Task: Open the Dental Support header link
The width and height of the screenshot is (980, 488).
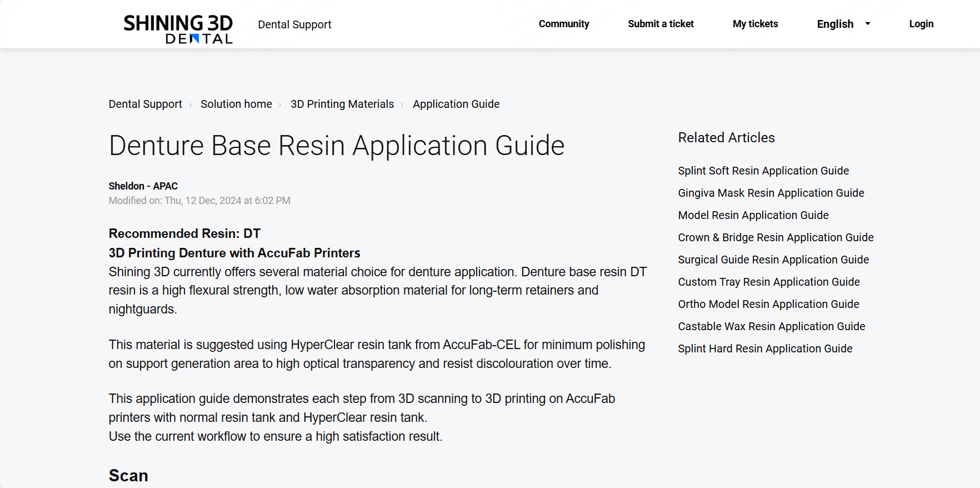Action: click(294, 24)
